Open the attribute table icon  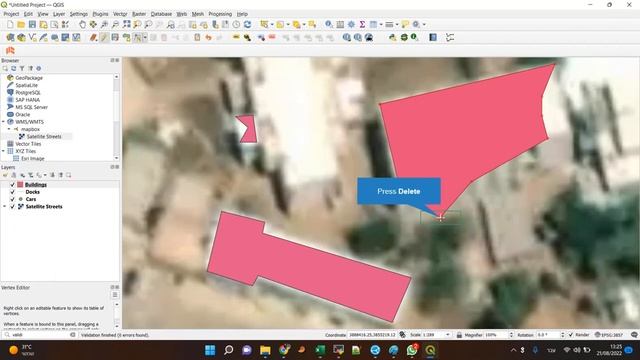tap(373, 24)
